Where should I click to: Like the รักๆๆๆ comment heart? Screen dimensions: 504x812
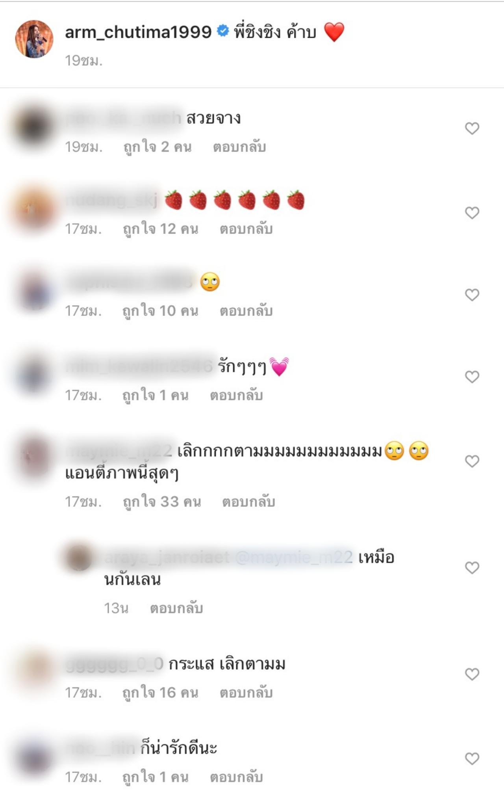[472, 377]
